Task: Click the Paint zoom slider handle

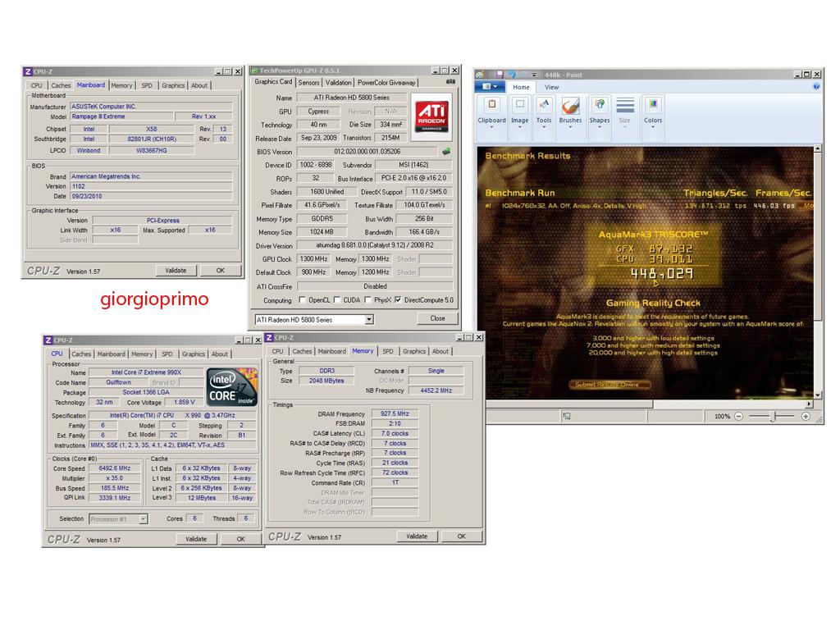Action: pos(773,416)
